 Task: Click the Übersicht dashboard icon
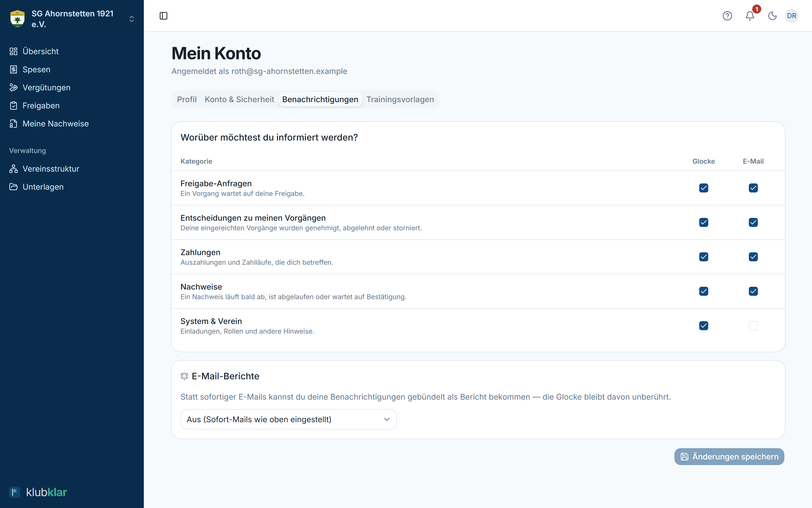tap(14, 51)
